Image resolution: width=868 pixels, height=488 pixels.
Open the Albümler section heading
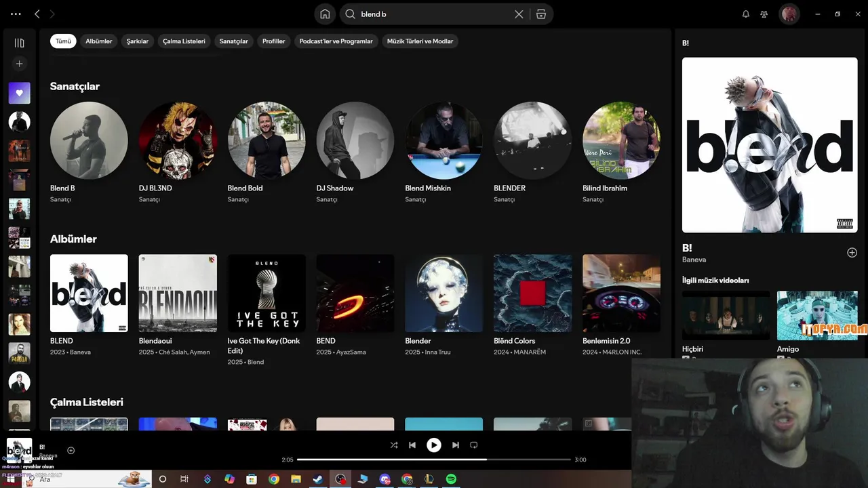pos(73,239)
